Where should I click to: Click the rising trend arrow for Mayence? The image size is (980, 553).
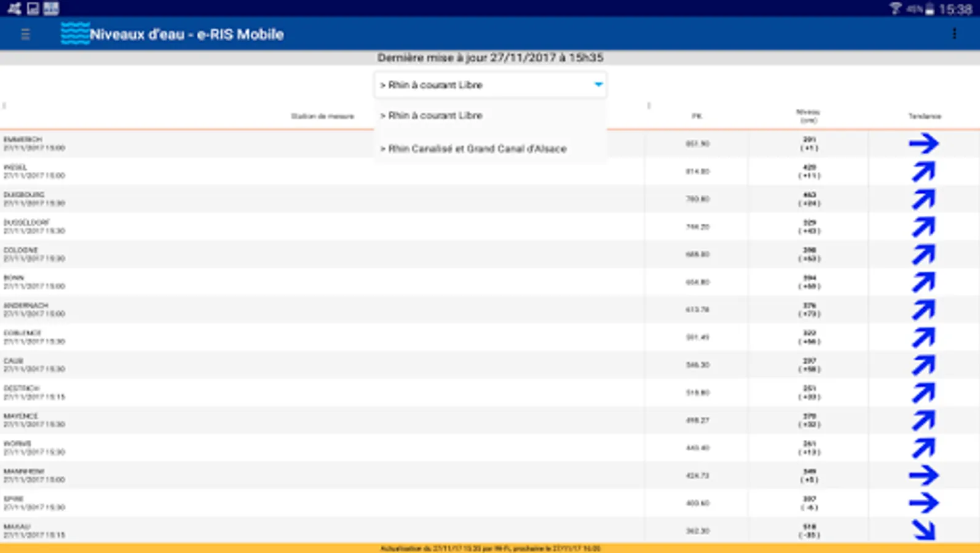click(923, 420)
